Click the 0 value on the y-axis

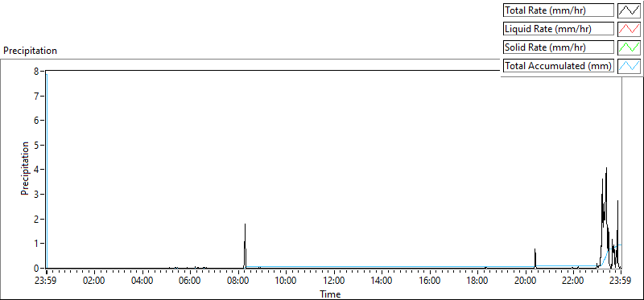(x=36, y=268)
